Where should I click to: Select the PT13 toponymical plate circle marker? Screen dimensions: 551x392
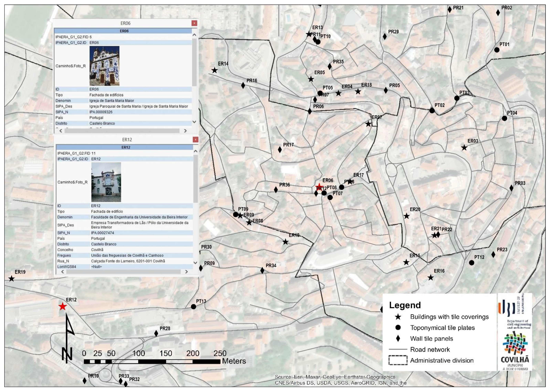click(193, 307)
